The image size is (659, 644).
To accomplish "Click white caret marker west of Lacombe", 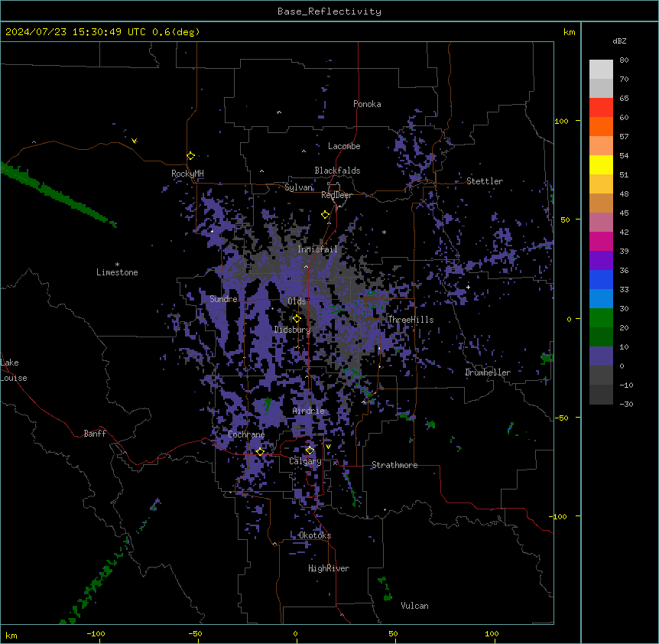I will [304, 151].
